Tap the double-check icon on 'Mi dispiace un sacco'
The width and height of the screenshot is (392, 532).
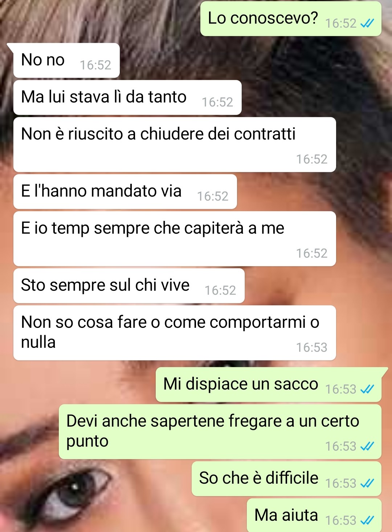(367, 390)
